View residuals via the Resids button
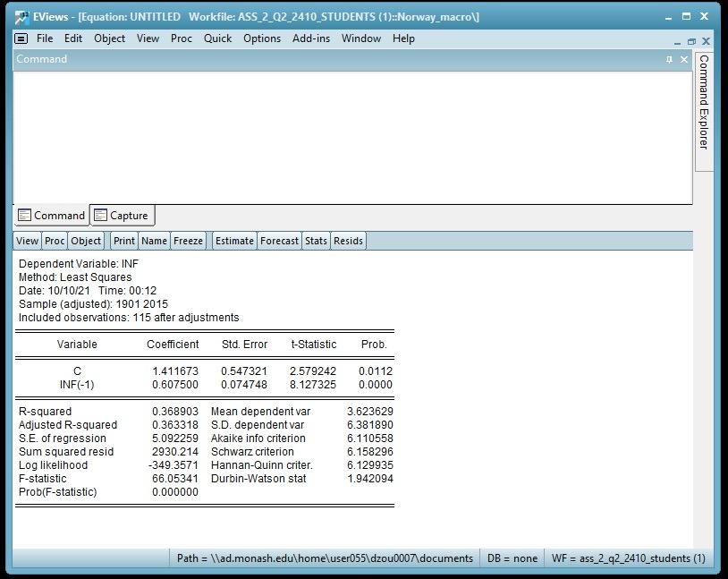The image size is (728, 579). point(348,240)
